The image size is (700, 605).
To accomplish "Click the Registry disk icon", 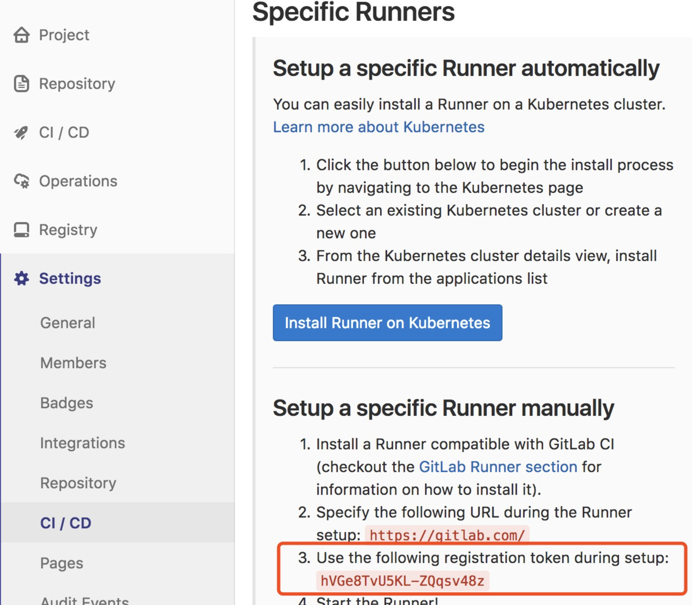I will [x=21, y=230].
